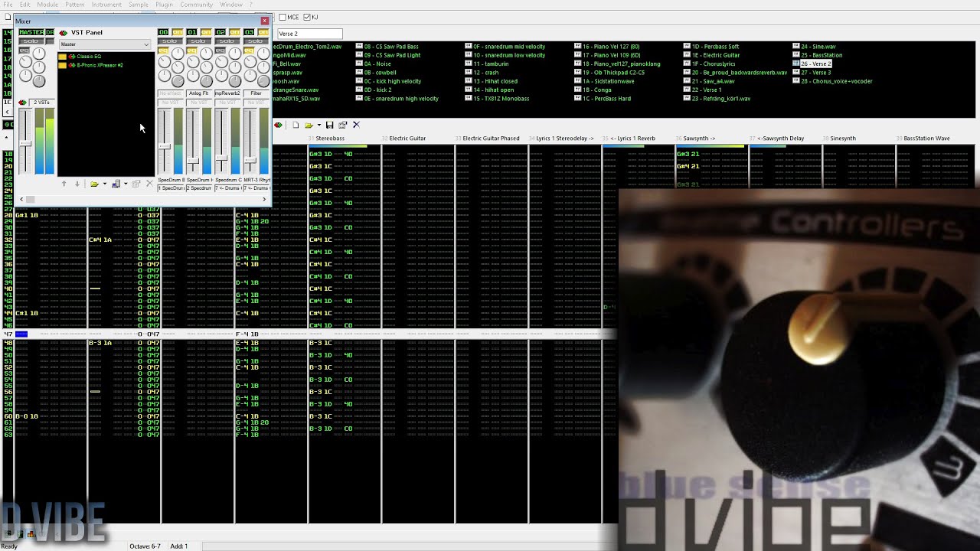Toggle eq on mixer channel 00
The image size is (980, 551).
[163, 51]
